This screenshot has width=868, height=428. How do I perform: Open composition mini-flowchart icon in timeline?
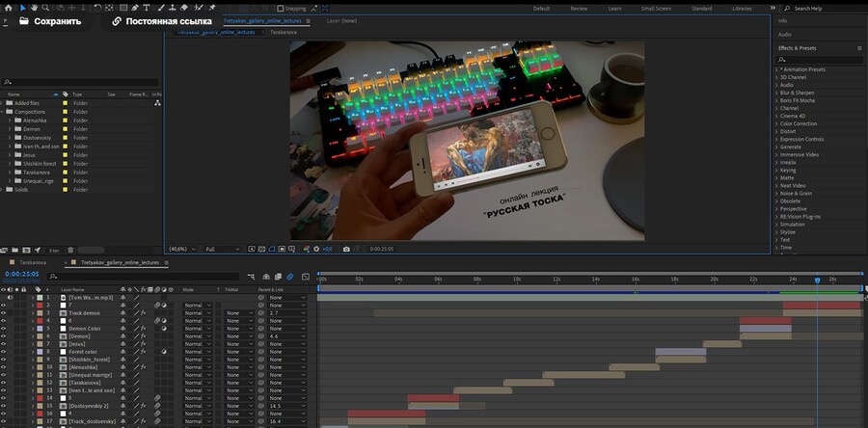(x=251, y=277)
